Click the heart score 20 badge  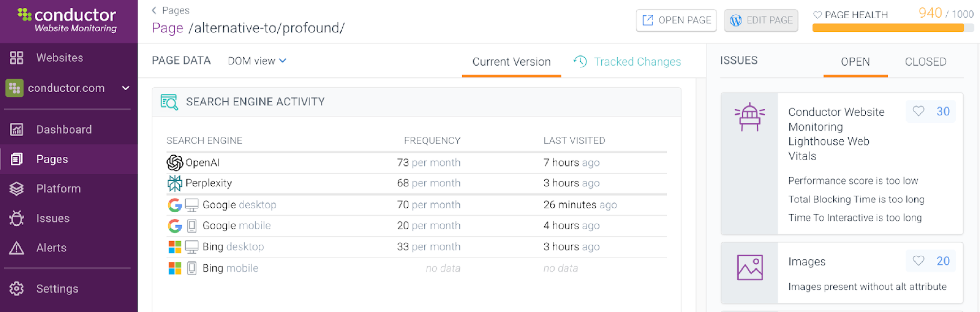[931, 261]
